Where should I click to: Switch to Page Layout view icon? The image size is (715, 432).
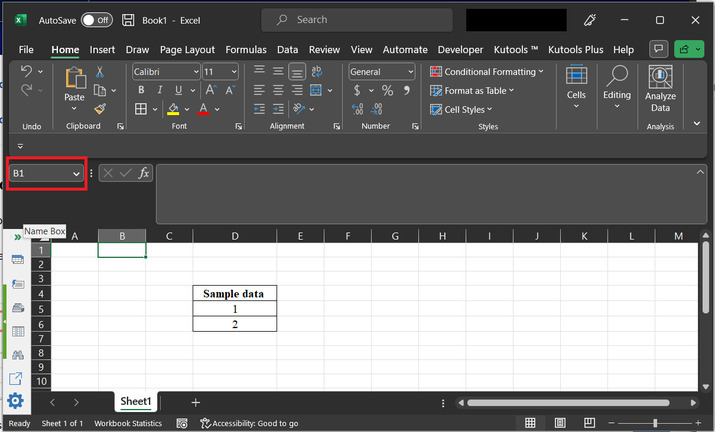pos(560,423)
